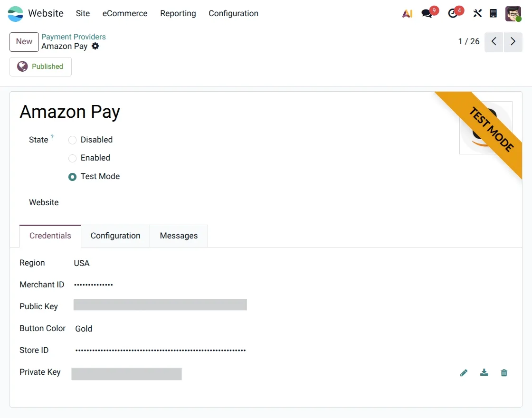The height and width of the screenshot is (418, 532).
Task: Open the gear actions menu beside Amazon Pay
Action: pyautogui.click(x=95, y=46)
